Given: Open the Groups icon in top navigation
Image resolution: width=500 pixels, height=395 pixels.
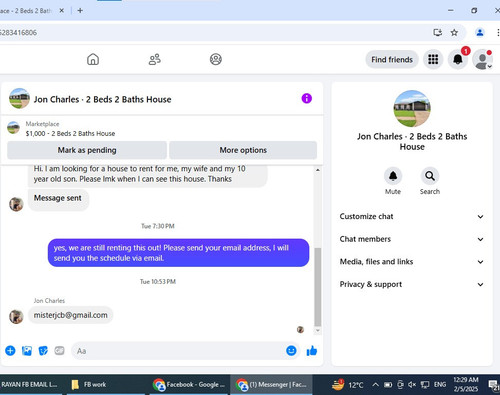Looking at the screenshot, I should point(216,59).
